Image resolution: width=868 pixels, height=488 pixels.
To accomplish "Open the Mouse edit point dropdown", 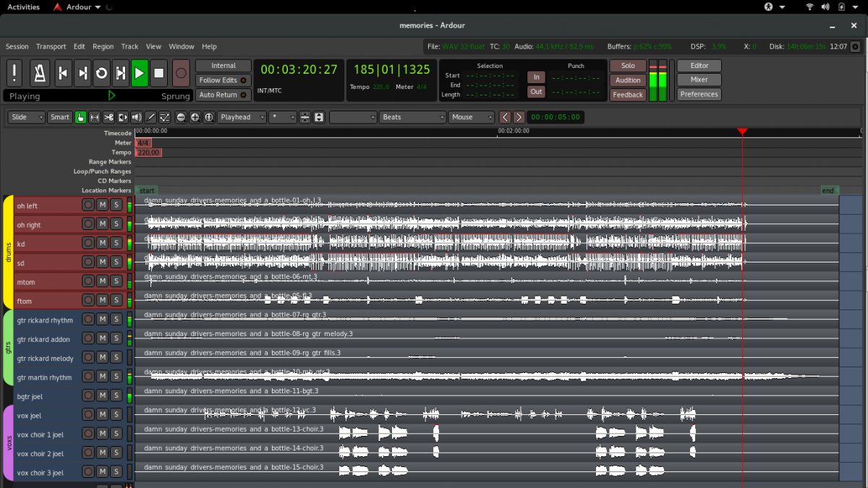I will (x=472, y=117).
